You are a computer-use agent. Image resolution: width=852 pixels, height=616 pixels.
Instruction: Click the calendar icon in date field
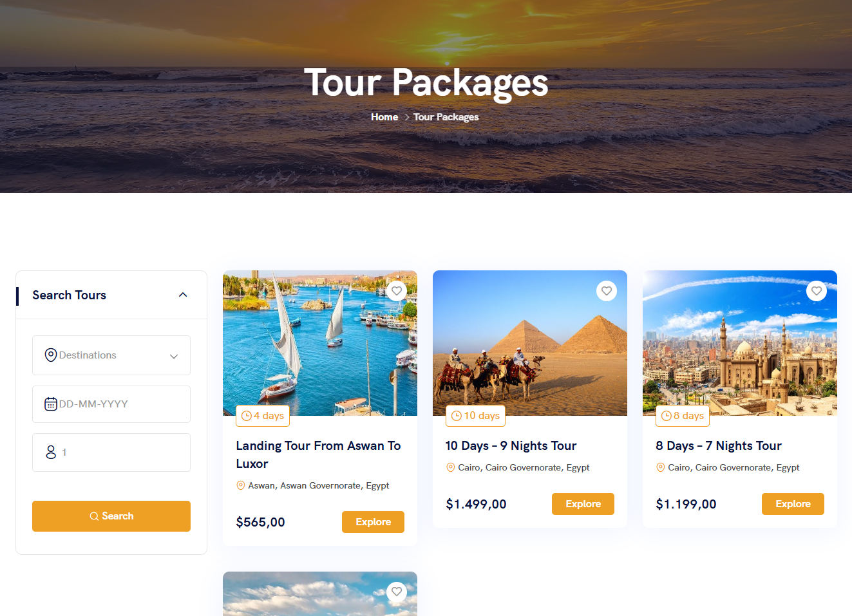point(51,404)
